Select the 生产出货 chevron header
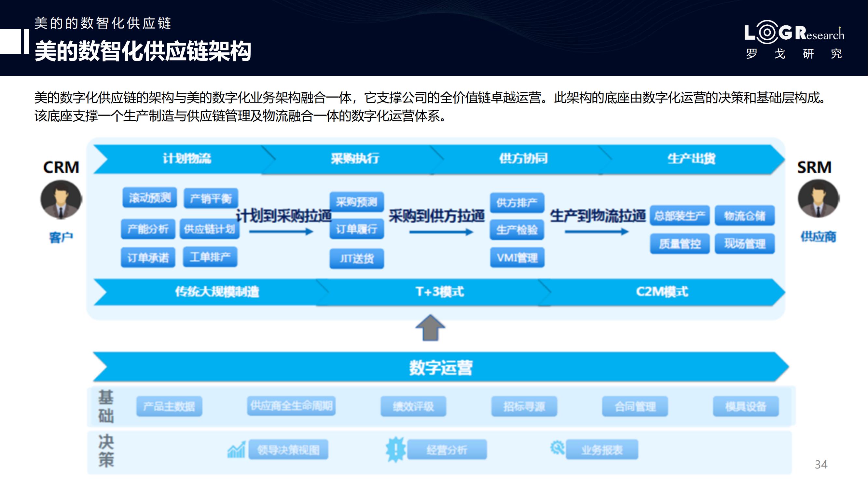 [692, 159]
